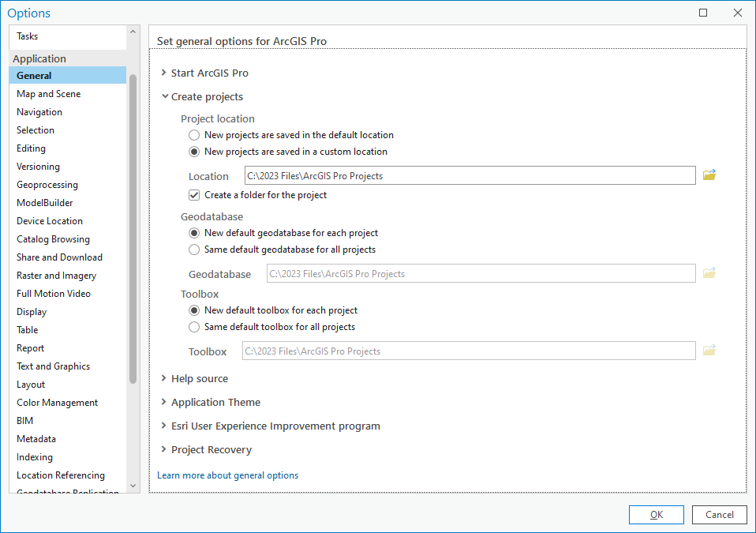
Task: Expand the Start ArcGIS Pro section
Action: 164,73
